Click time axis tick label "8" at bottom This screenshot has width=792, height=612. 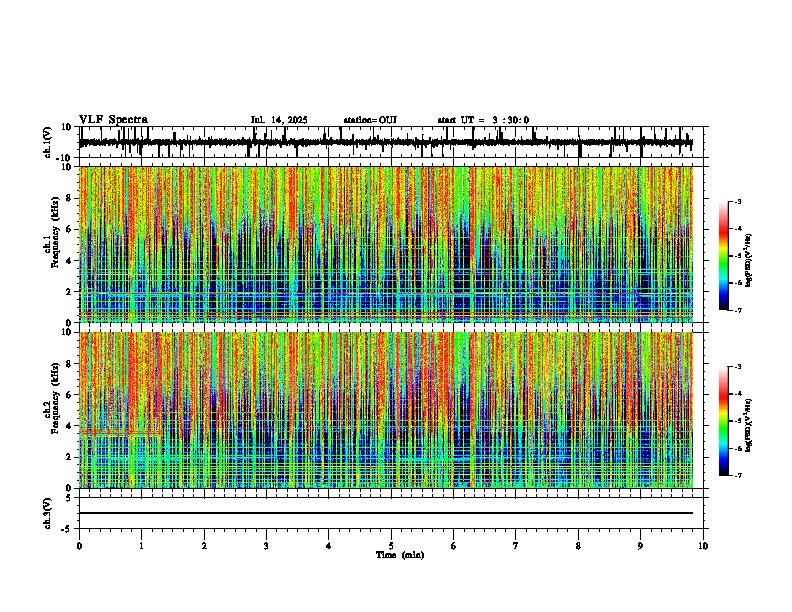pyautogui.click(x=578, y=546)
